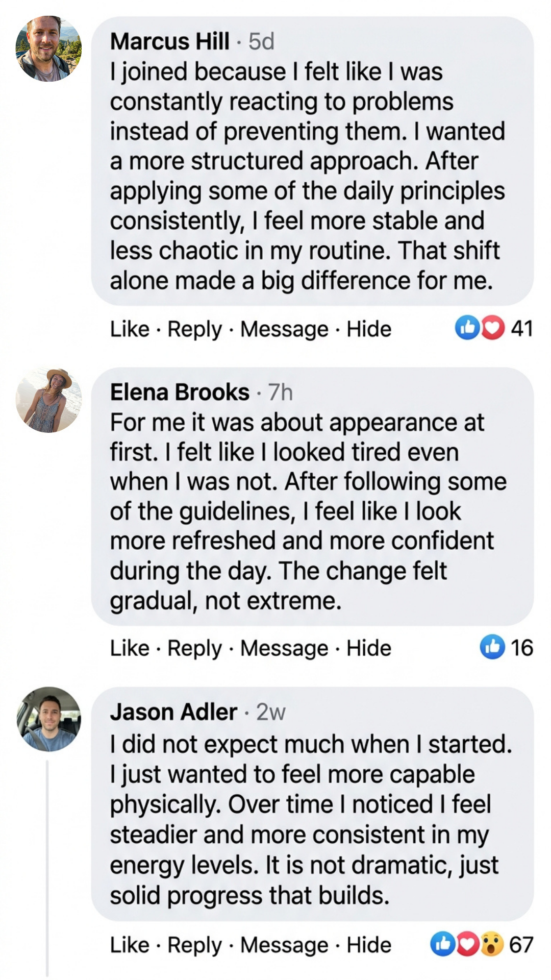Hide Elena Brooks's comment
Viewport: 551px width, 980px height.
coord(368,648)
